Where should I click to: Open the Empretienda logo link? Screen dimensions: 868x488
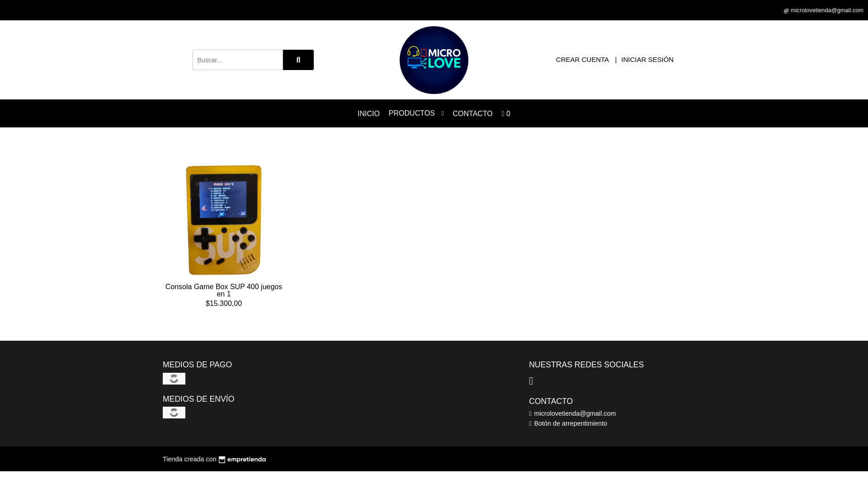(x=242, y=460)
